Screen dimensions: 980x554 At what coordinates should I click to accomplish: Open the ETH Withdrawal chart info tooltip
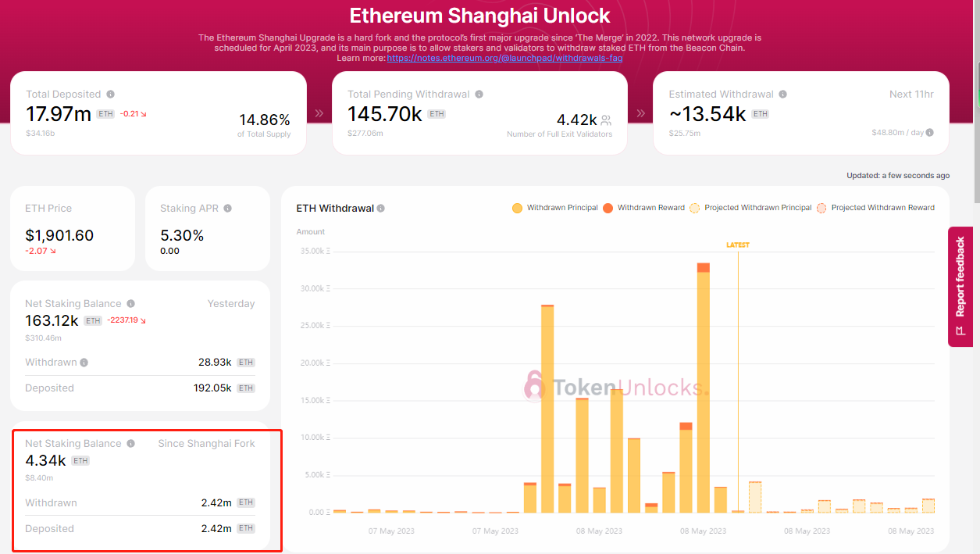(380, 208)
